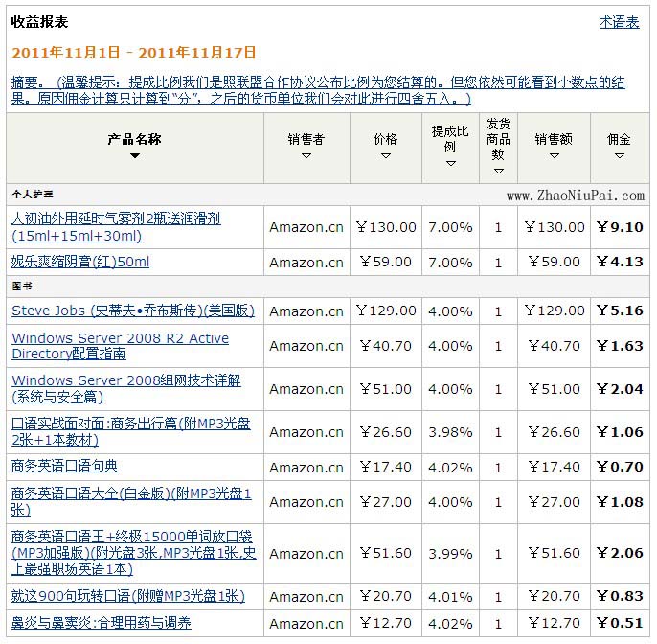Click the 图书 category row label
Viewport: 657px width, 644px height.
click(x=22, y=287)
